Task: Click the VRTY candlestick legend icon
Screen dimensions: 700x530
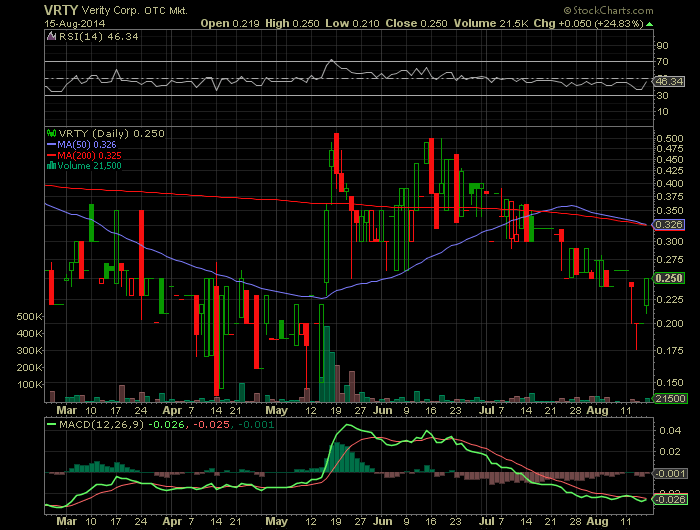Action: (x=52, y=133)
